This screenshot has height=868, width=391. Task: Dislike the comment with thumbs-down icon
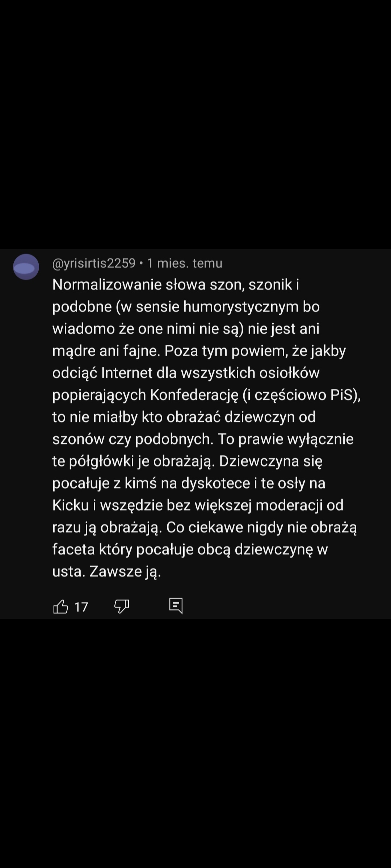coord(122,607)
